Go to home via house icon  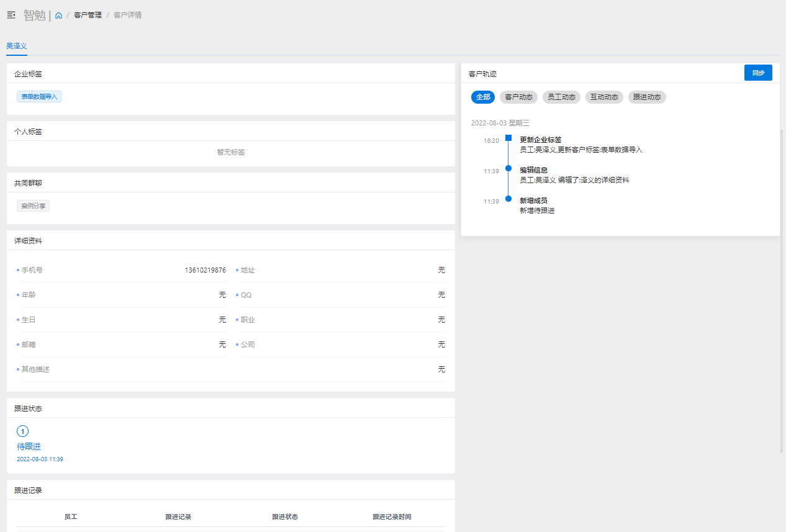coord(58,16)
